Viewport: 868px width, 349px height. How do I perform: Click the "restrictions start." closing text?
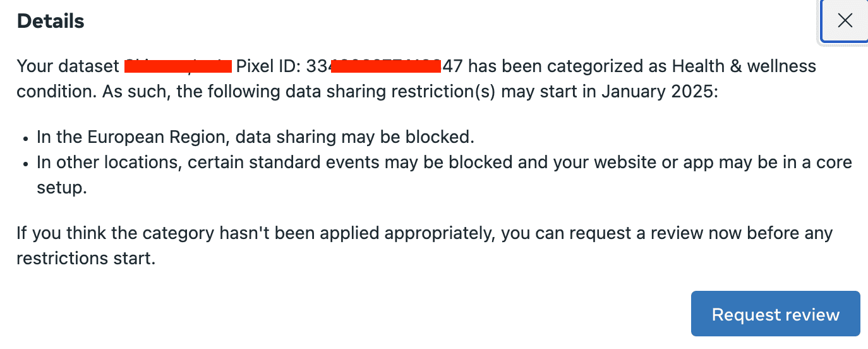point(86,259)
